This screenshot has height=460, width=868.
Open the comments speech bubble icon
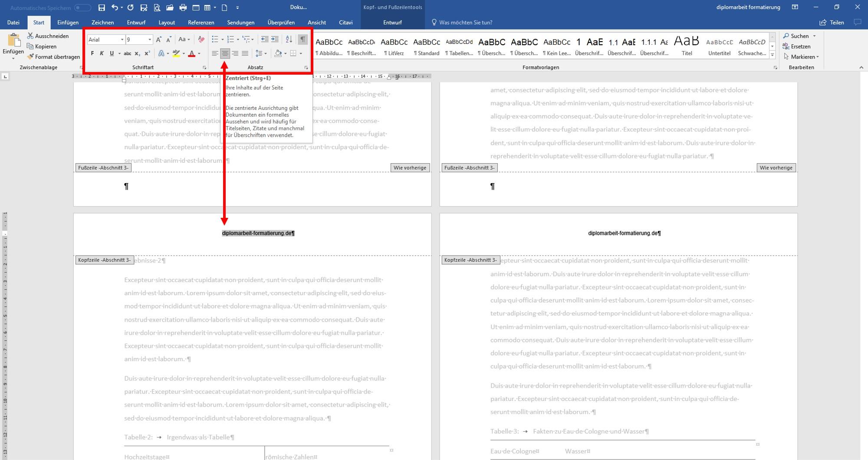pyautogui.click(x=857, y=22)
